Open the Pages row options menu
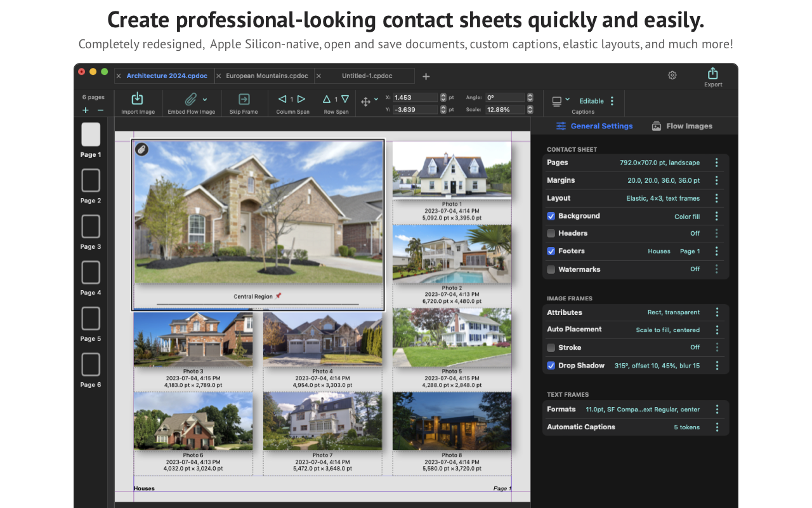812x508 pixels. pyautogui.click(x=717, y=163)
